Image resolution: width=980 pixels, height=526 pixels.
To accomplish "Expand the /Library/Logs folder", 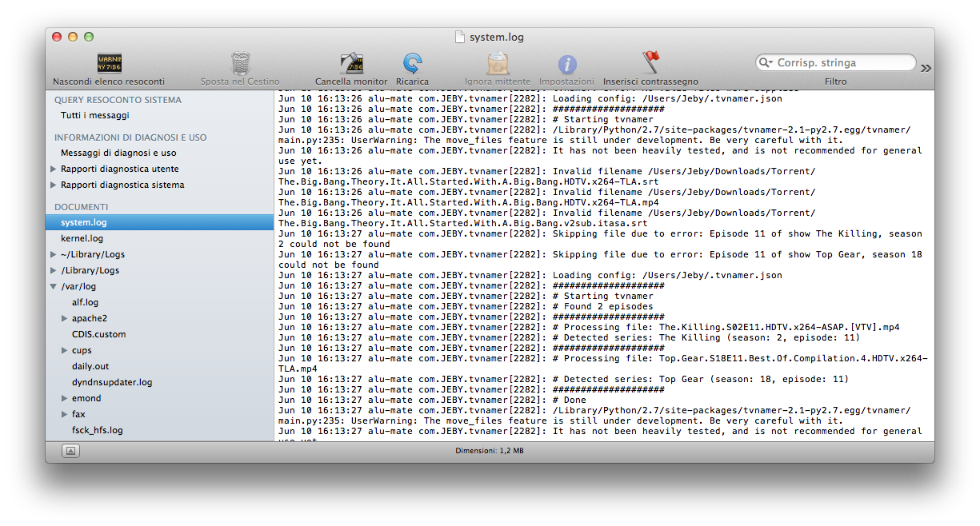I will click(x=54, y=270).
